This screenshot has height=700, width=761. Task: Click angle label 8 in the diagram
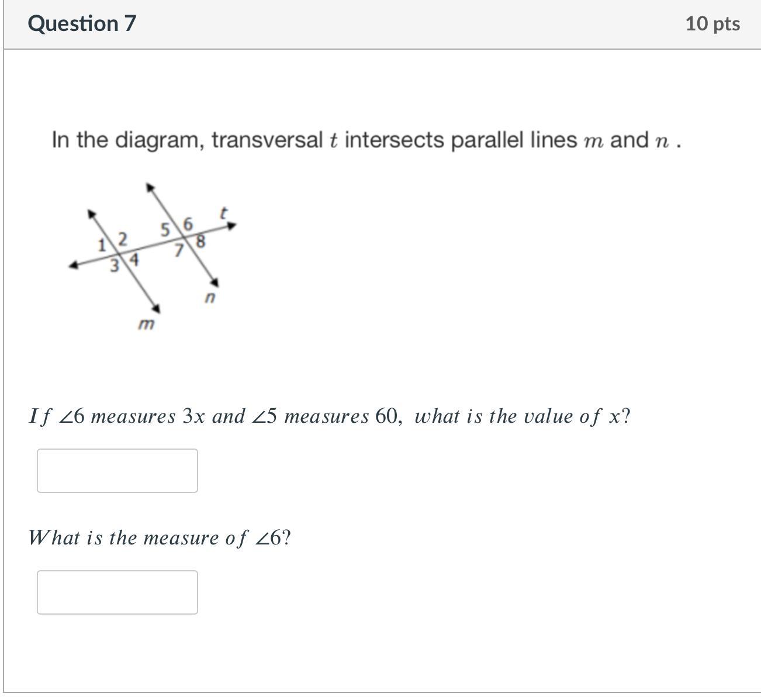(200, 241)
